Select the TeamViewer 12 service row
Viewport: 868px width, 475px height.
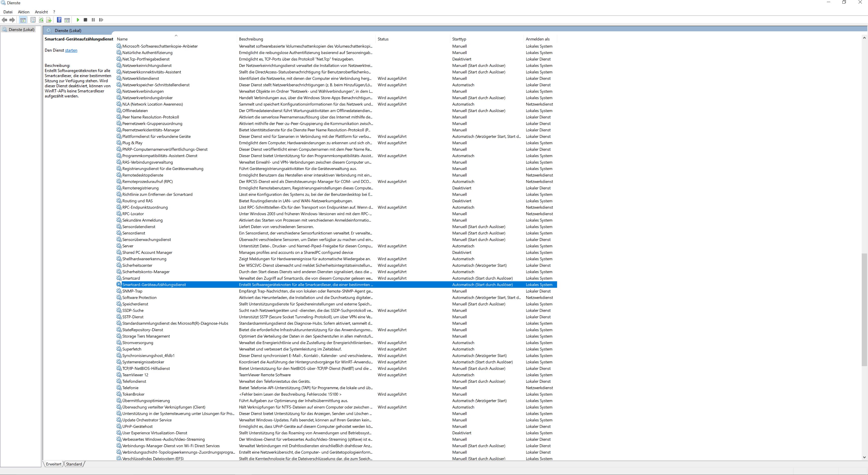click(x=135, y=375)
